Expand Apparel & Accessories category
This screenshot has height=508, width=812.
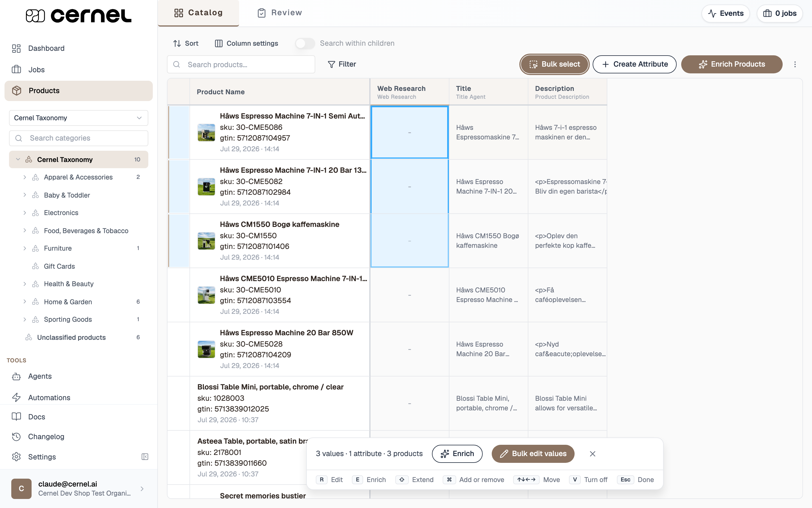[x=25, y=177]
